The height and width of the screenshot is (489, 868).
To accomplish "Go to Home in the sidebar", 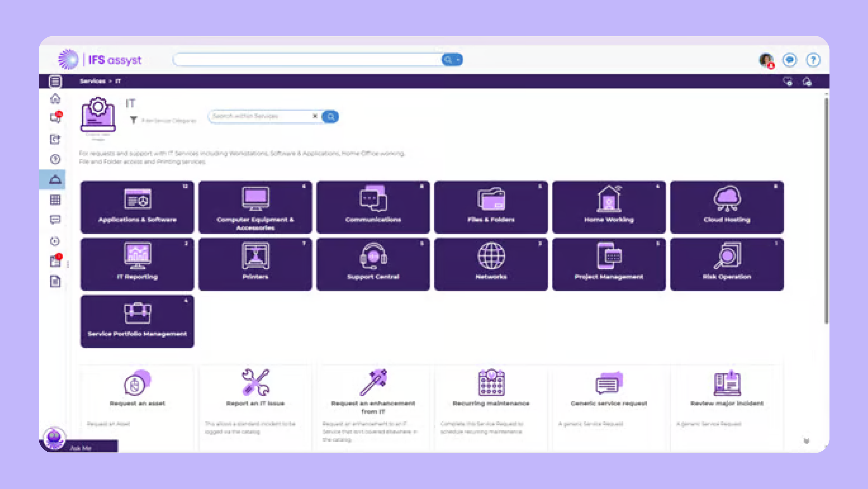I will 55,99.
